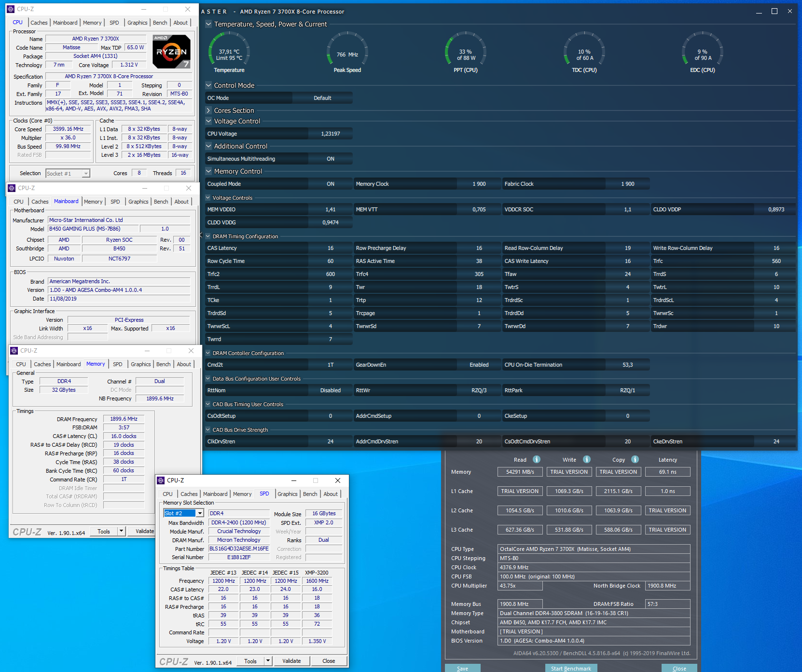Screen dimensions: 802x672
Task: Click the Tools button in the SPD CPU-Z window
Action: click(250, 661)
